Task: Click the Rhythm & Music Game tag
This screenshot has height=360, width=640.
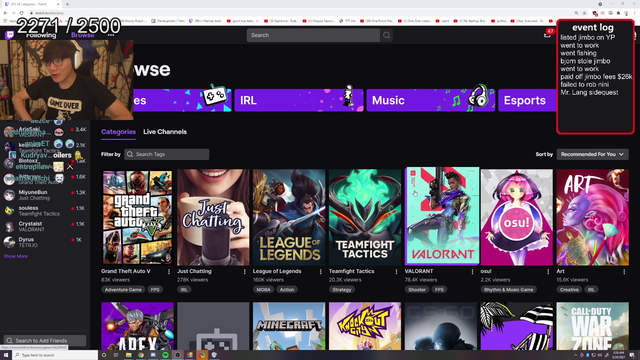Action: coord(508,290)
